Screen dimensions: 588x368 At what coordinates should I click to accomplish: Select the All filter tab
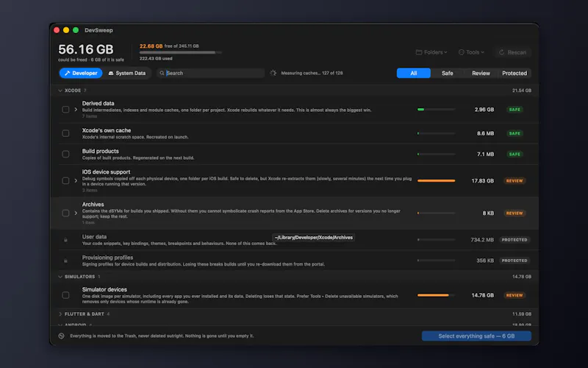click(414, 73)
